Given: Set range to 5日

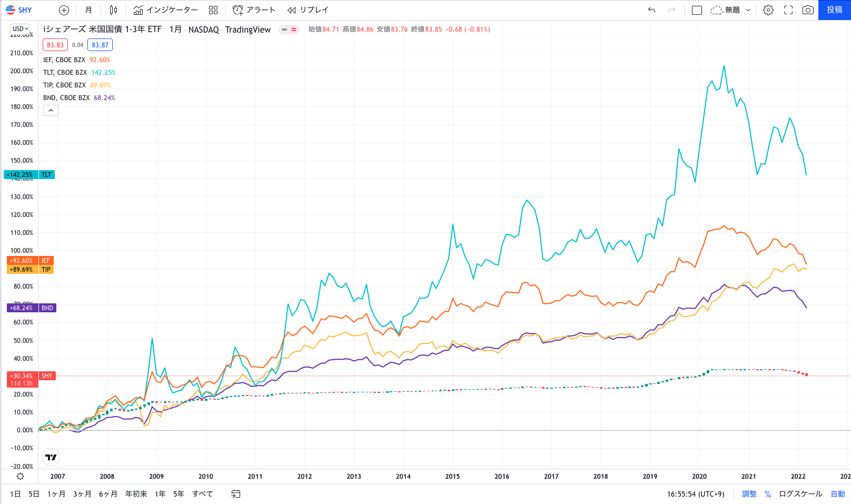Looking at the screenshot, I should pos(34,494).
